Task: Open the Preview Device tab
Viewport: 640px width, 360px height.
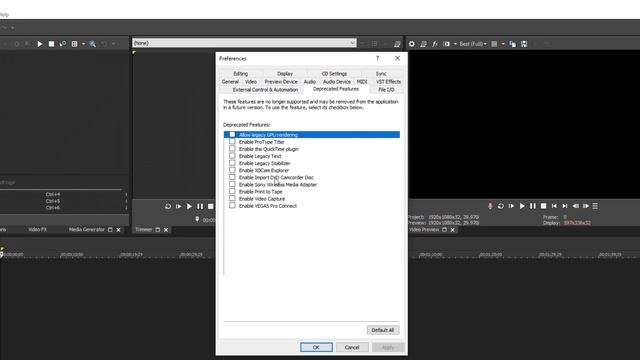Action: click(x=281, y=82)
